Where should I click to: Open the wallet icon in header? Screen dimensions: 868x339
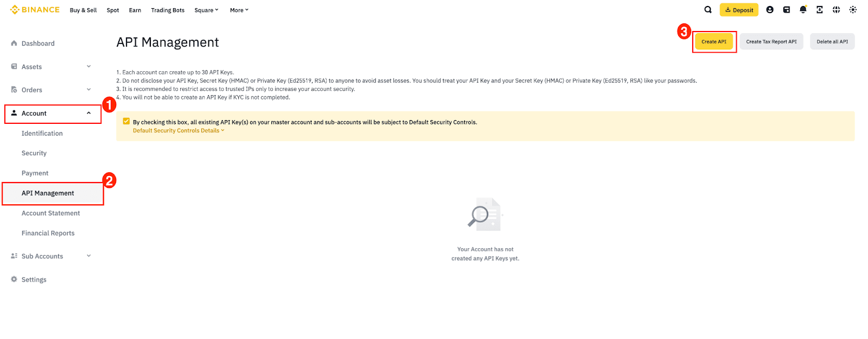coord(787,10)
